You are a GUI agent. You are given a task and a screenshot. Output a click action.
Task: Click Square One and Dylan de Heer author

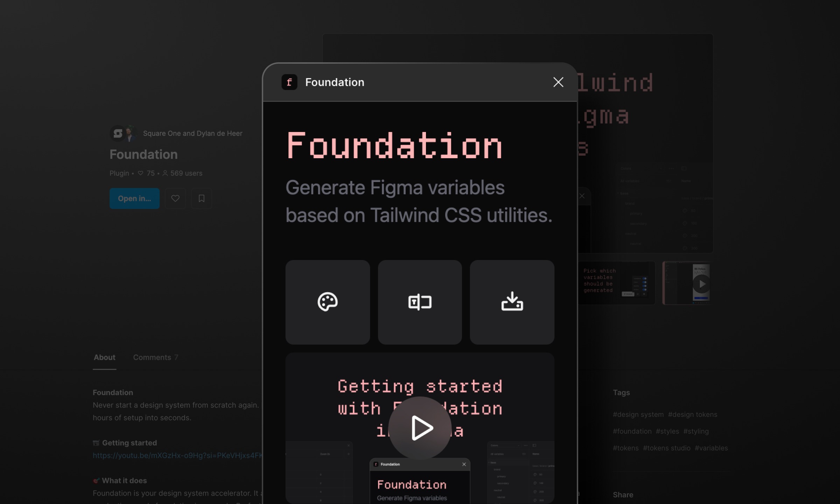tap(192, 133)
